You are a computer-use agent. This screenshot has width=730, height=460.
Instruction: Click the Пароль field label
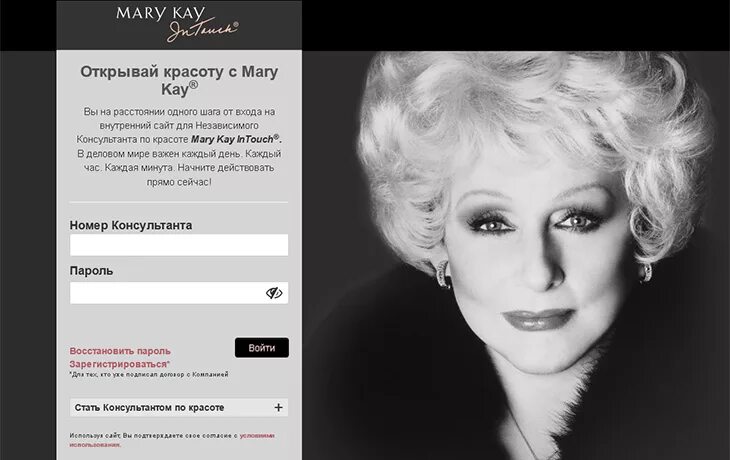coord(91,271)
